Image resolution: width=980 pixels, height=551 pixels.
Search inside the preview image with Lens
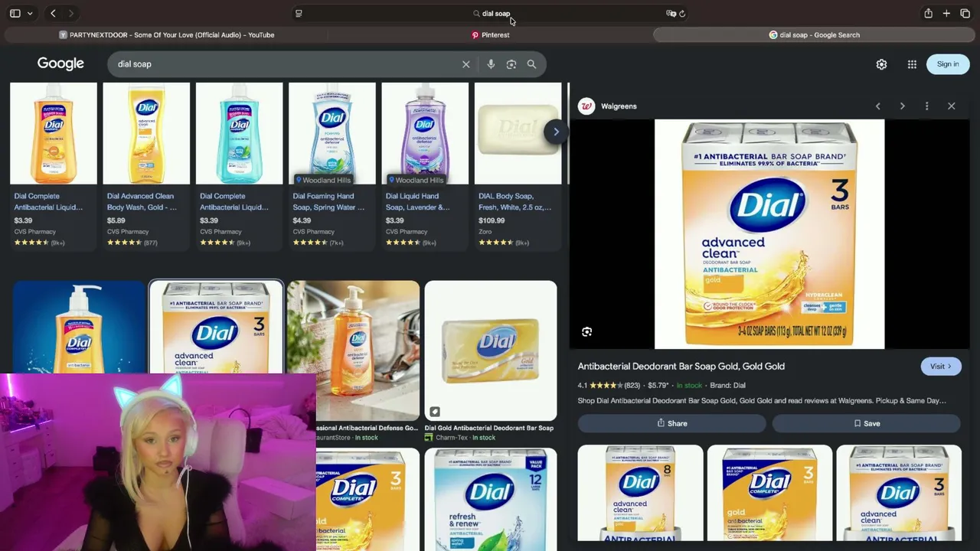586,332
